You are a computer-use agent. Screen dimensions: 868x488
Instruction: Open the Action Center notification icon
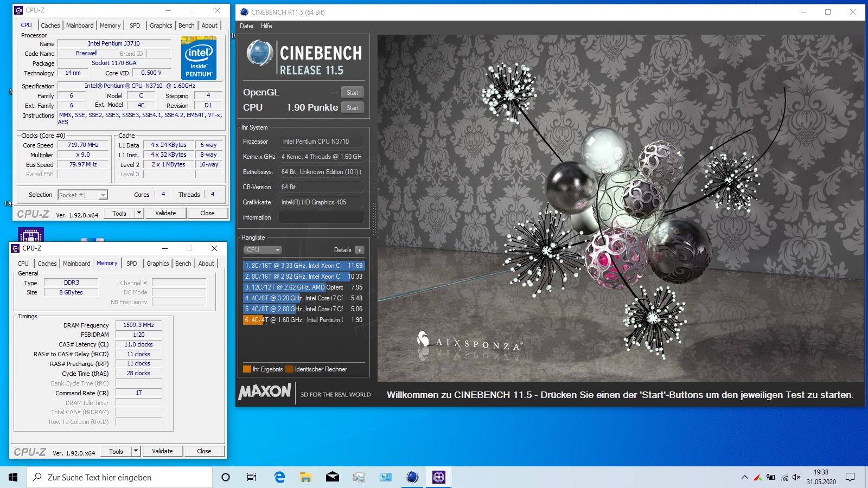(x=850, y=477)
